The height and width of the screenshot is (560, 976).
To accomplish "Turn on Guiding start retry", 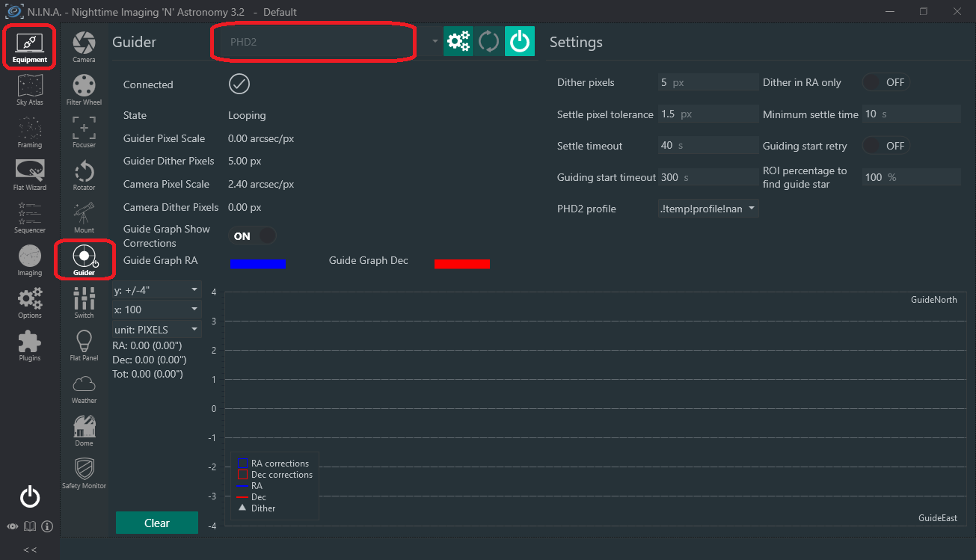I will (886, 146).
